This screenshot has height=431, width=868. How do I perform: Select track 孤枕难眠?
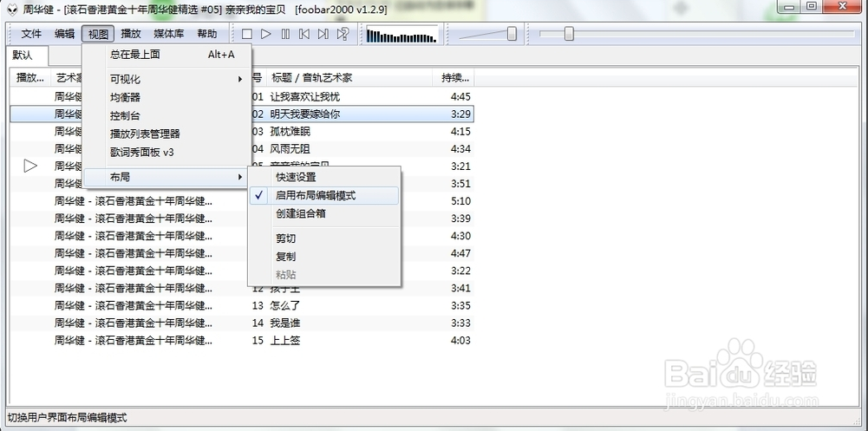click(x=290, y=132)
